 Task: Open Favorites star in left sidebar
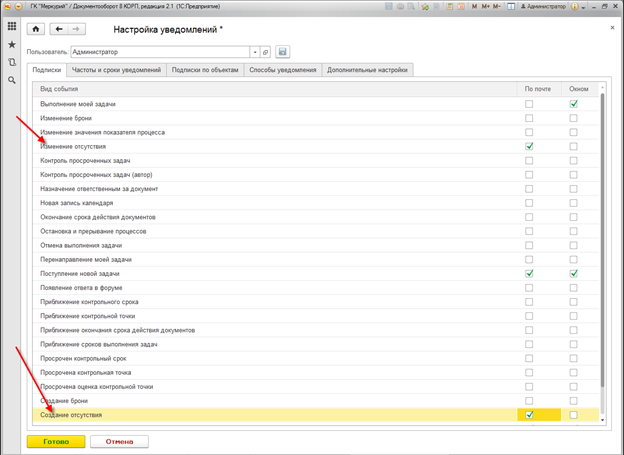point(12,45)
